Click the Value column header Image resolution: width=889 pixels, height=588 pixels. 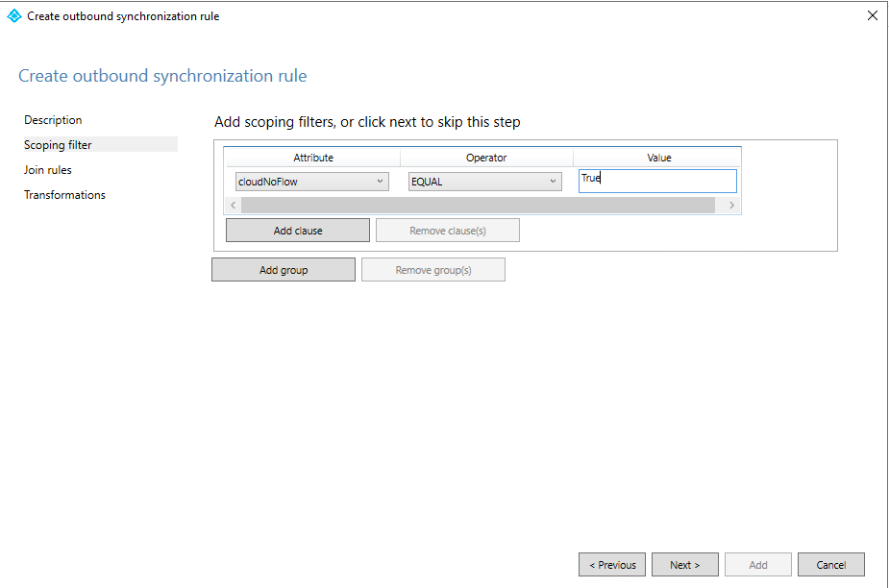pyautogui.click(x=658, y=158)
